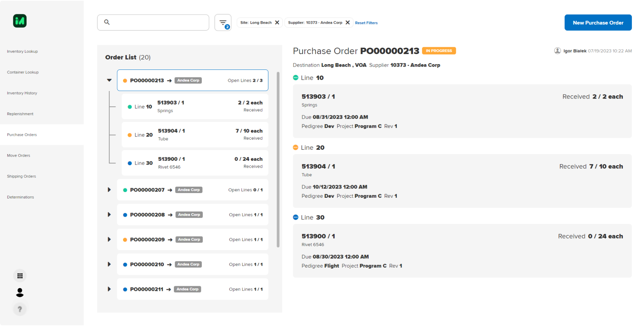Screen dimensions: 644x326
Task: Go to Shipping Orders page
Action: click(21, 176)
